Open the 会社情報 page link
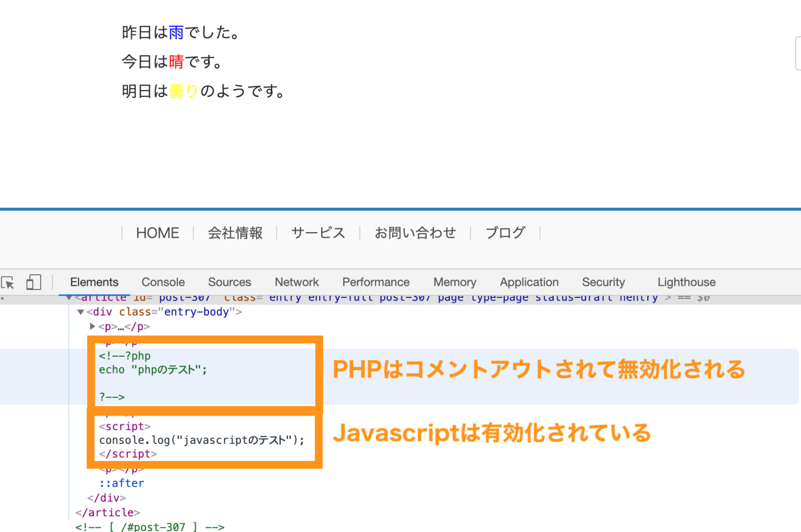 (x=235, y=233)
